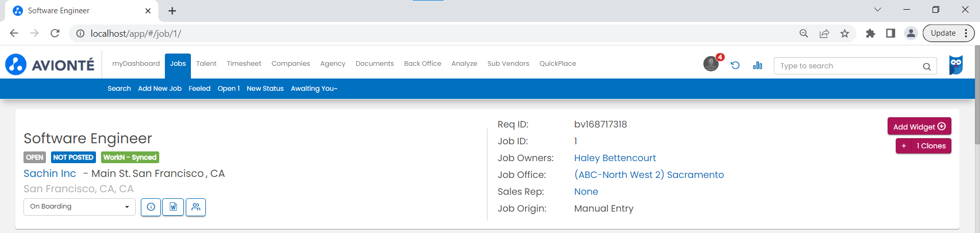
Task: Click New Status submenu item
Action: 265,89
